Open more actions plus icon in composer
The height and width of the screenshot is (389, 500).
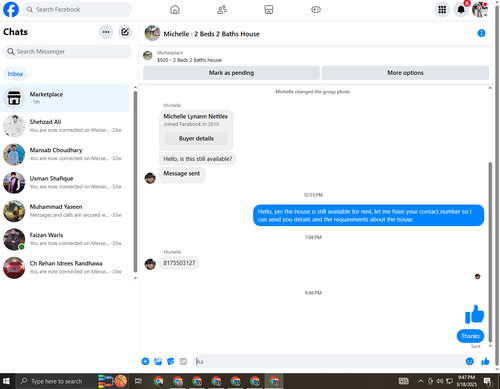(x=145, y=361)
